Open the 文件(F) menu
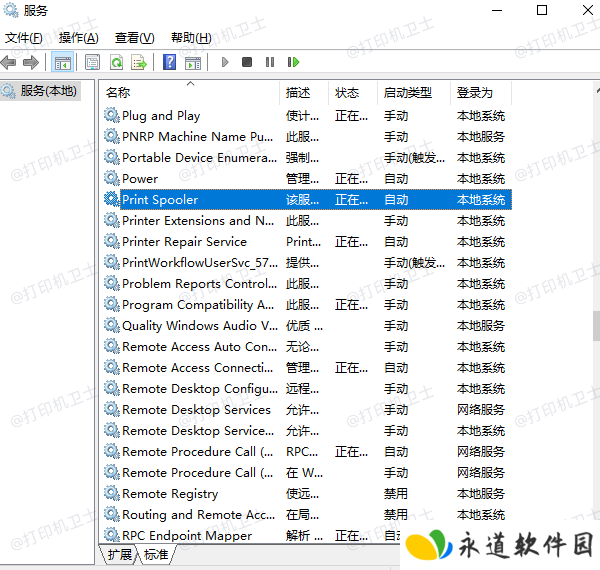This screenshot has width=600, height=570. (x=24, y=38)
